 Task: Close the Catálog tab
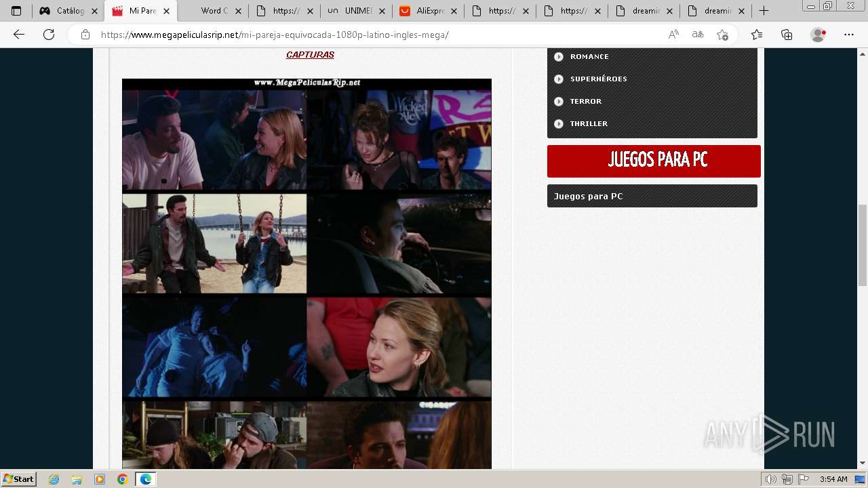coord(94,11)
